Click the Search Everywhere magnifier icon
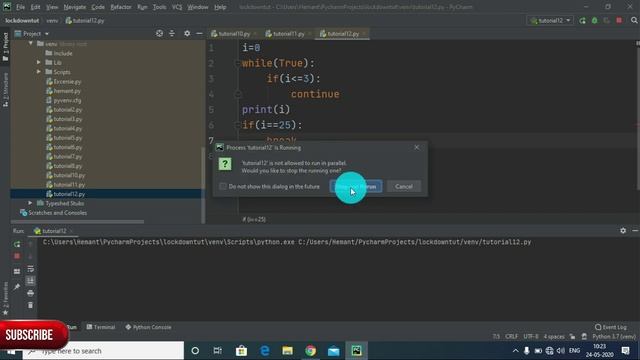This screenshot has width=640, height=360. 634,20
